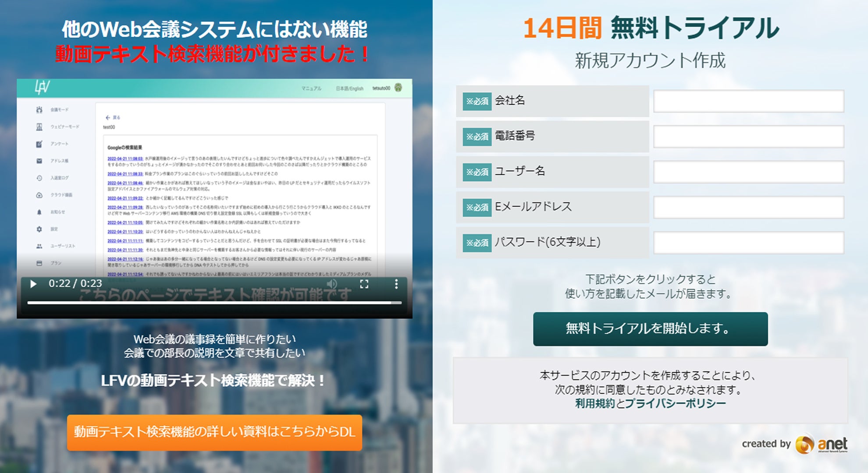Mute the video volume icon
Image resolution: width=868 pixels, height=473 pixels.
click(332, 284)
